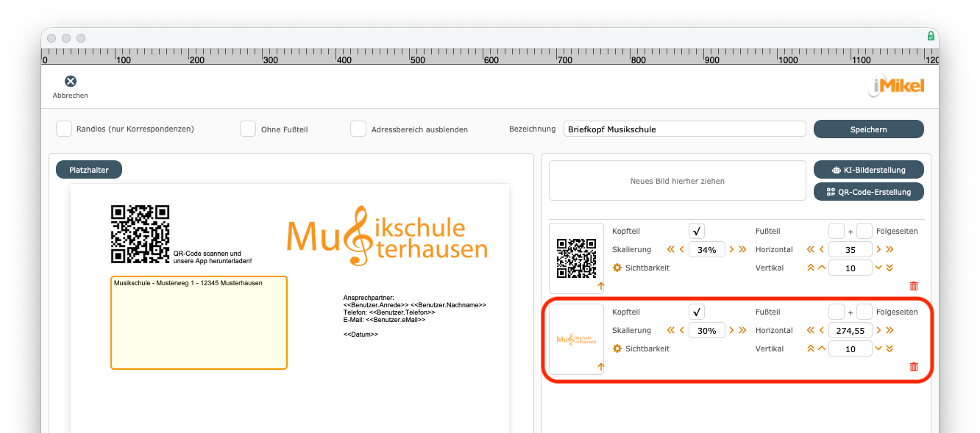Click the Neues Bild hierher ziehen drop area
The height and width of the screenshot is (433, 980).
click(678, 181)
